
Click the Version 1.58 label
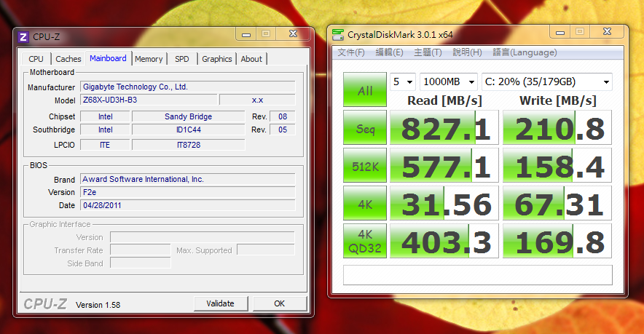(98, 305)
